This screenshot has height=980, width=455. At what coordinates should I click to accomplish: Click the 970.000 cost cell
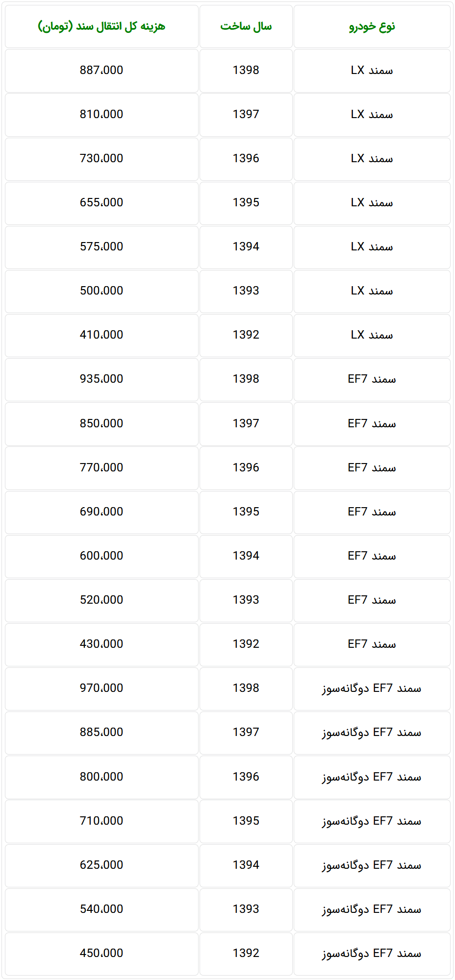[x=101, y=688]
